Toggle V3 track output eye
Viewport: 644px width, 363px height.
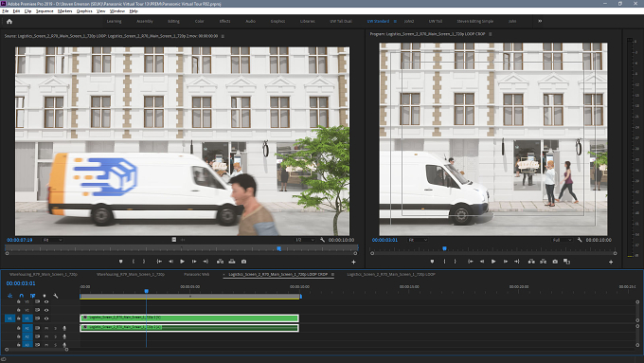point(46,301)
